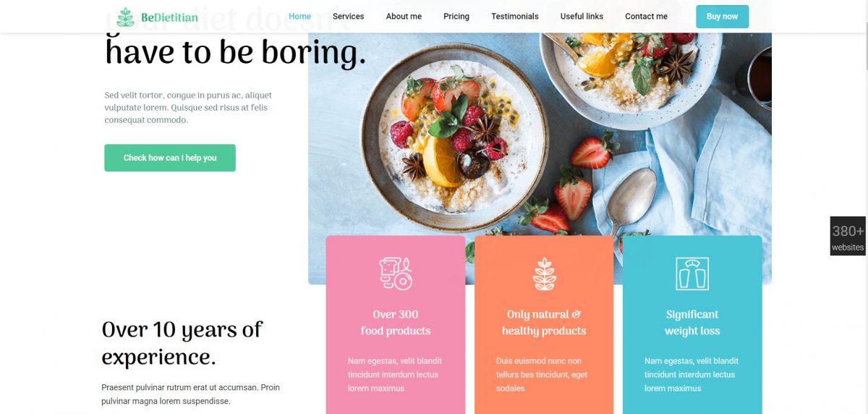Click the plant icon on orange card

point(544,274)
